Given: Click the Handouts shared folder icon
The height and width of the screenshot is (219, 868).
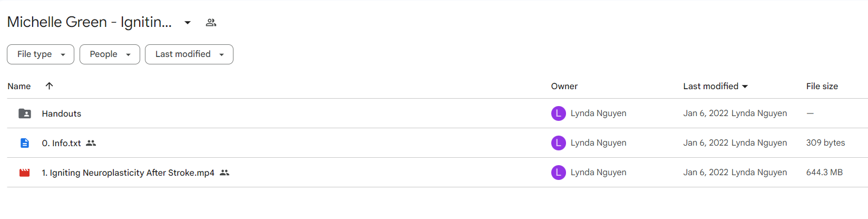Looking at the screenshot, I should [x=25, y=113].
